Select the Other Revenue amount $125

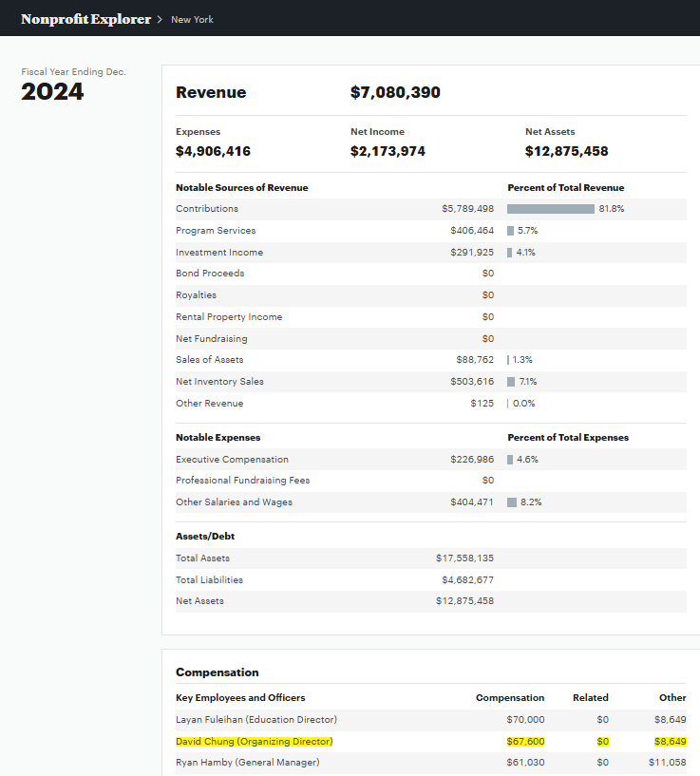[482, 404]
